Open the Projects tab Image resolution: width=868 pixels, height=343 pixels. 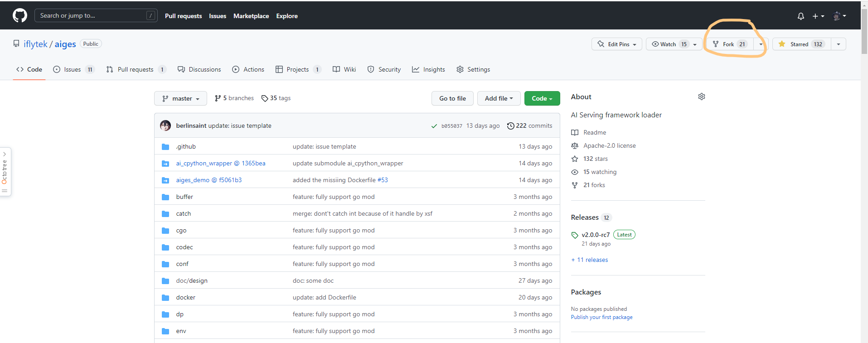coord(298,69)
